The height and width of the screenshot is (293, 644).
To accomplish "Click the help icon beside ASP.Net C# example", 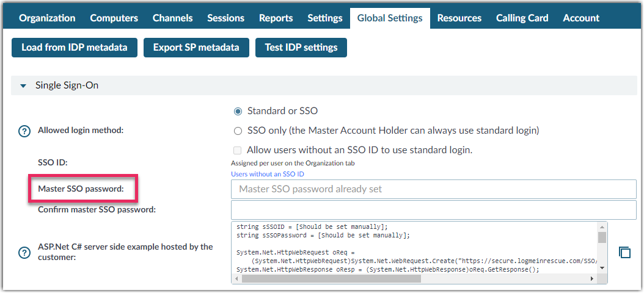I will (x=24, y=253).
